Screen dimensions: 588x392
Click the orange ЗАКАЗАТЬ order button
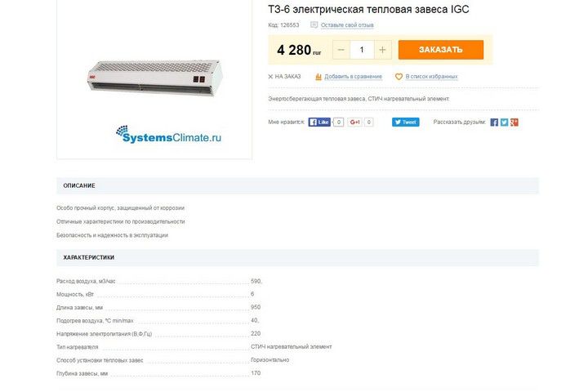441,50
